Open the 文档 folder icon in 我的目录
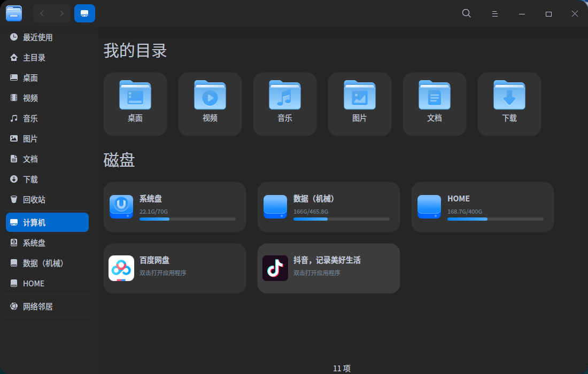Image resolution: width=588 pixels, height=374 pixels. click(434, 95)
